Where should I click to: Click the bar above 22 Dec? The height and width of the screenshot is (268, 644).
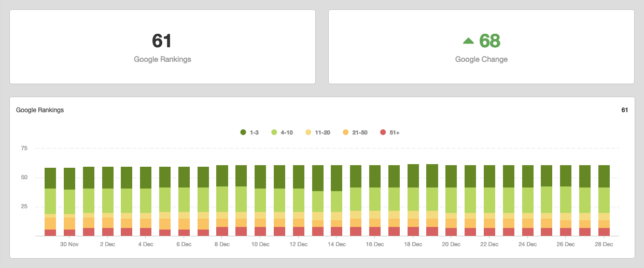(489, 200)
